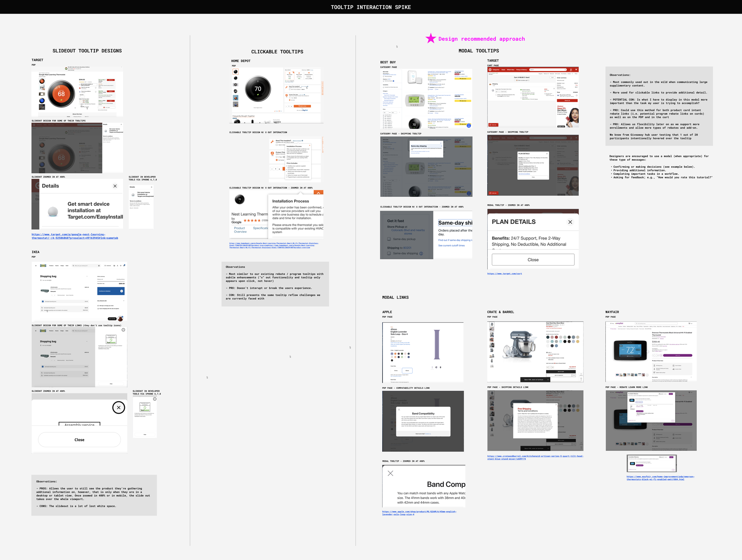The width and height of the screenshot is (742, 560).
Task: Click info icon beside Same-day shipping
Action: tap(421, 254)
